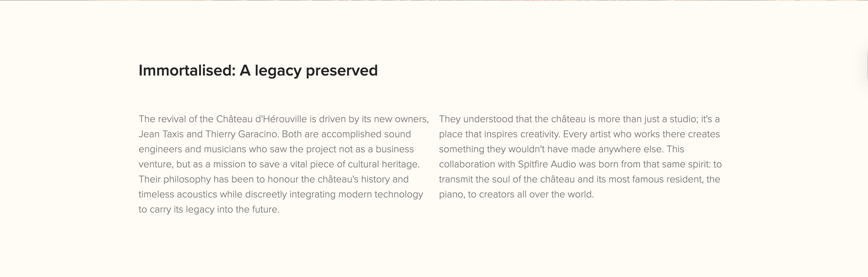The width and height of the screenshot is (868, 277).
Task: Click the name "Thierry Garacino"
Action: [x=242, y=134]
